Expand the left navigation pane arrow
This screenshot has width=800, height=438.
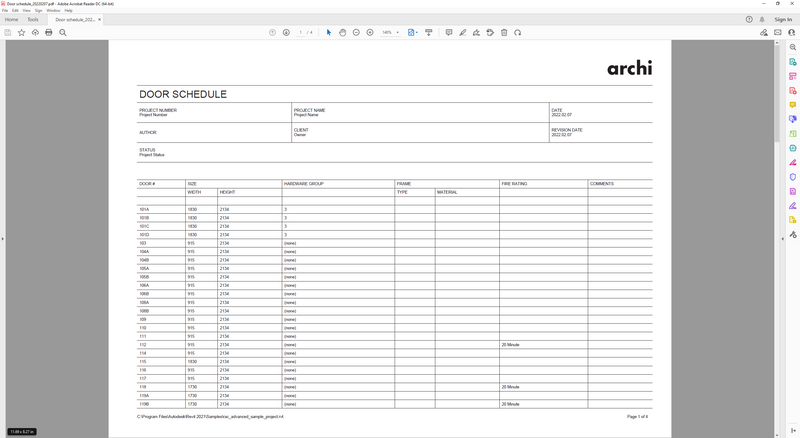(3, 238)
